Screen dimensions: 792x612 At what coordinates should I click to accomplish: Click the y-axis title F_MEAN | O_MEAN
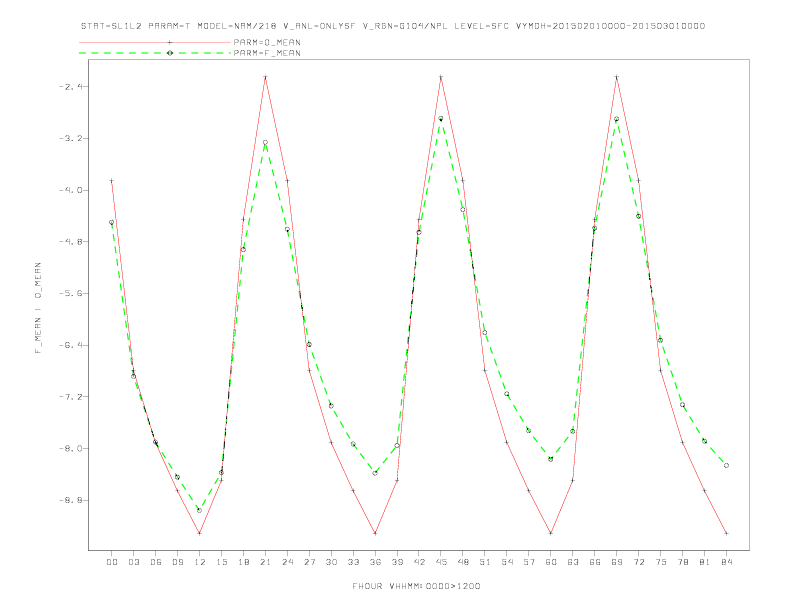tap(38, 308)
